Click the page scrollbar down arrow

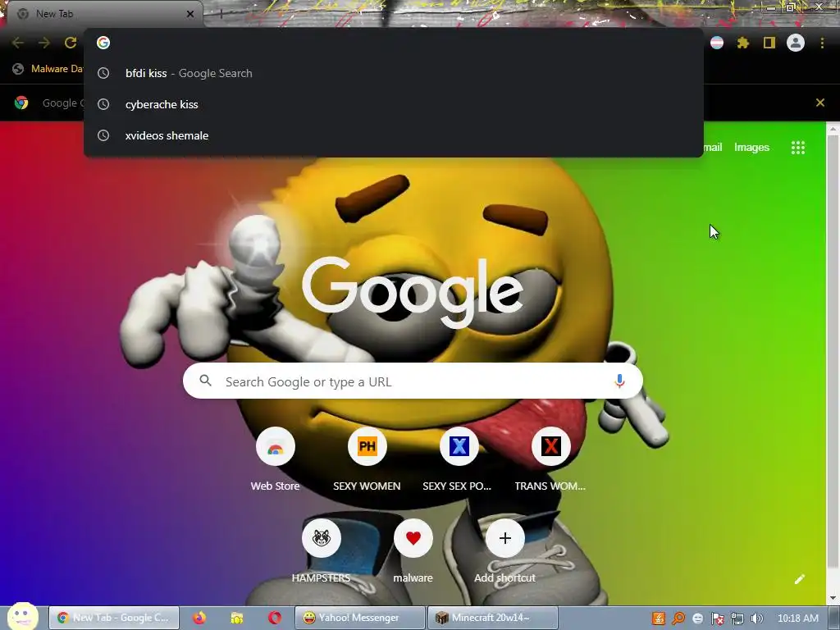click(833, 598)
